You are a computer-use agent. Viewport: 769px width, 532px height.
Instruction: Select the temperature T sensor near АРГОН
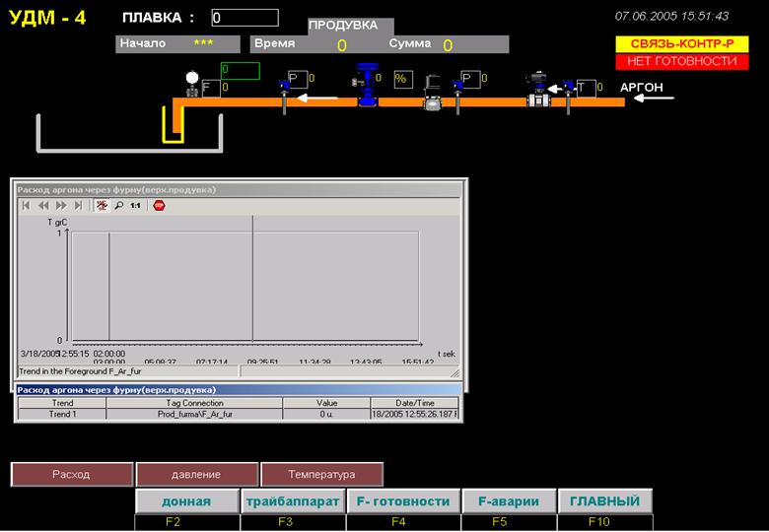point(569,96)
